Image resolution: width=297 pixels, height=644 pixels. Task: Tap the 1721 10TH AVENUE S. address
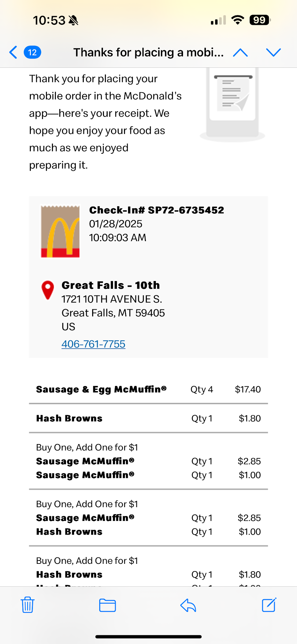tap(112, 299)
